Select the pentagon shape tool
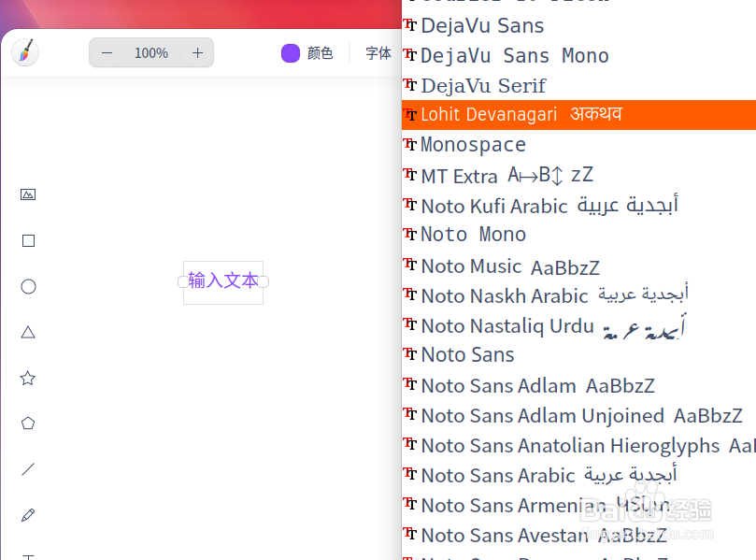The image size is (756, 560). click(28, 423)
